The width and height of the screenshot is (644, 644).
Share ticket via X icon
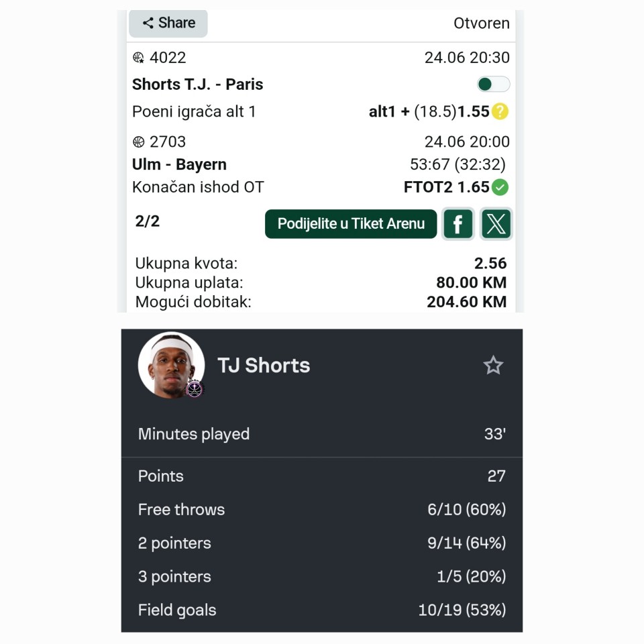pos(496,223)
